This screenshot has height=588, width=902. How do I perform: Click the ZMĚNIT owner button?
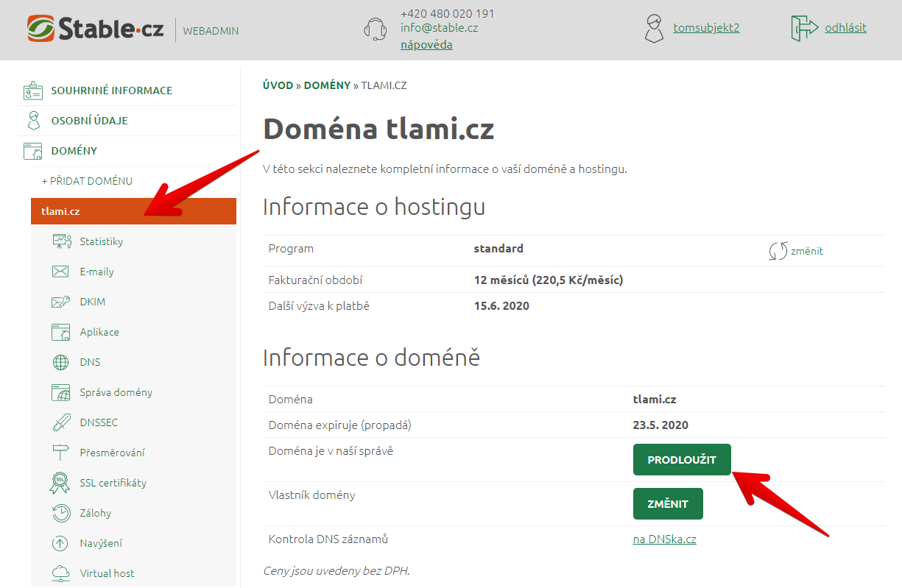point(668,504)
